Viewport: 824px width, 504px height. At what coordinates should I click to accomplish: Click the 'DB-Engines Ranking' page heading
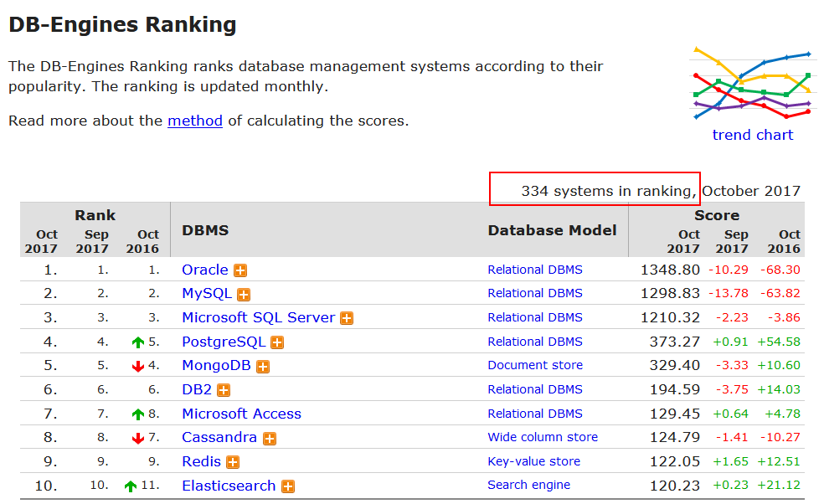122,25
